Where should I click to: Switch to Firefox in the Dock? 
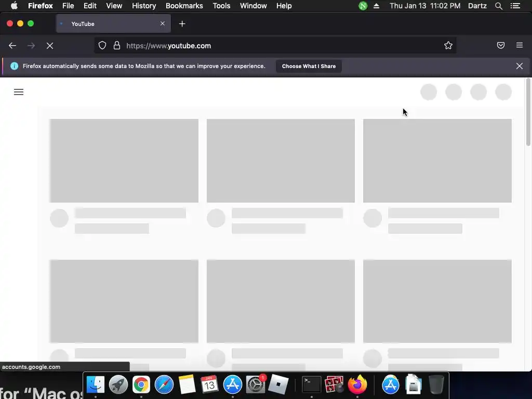tap(357, 384)
